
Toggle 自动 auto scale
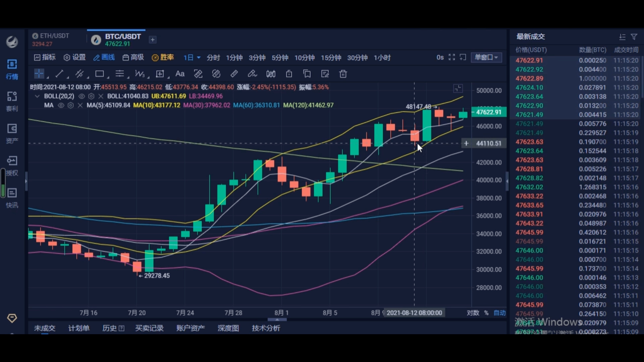(499, 313)
